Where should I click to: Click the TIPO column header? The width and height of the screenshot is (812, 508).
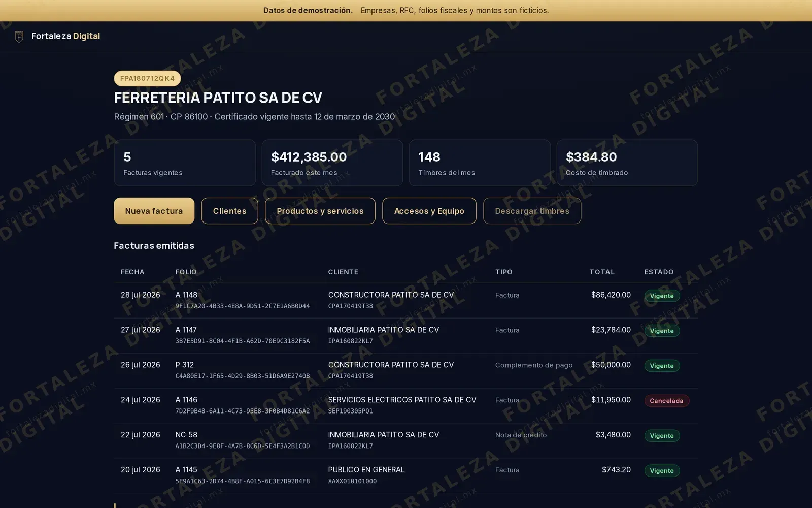click(504, 272)
